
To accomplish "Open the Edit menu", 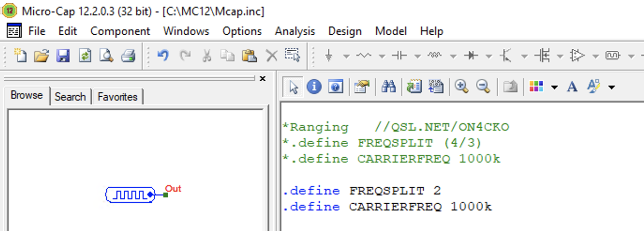I will [x=67, y=31].
